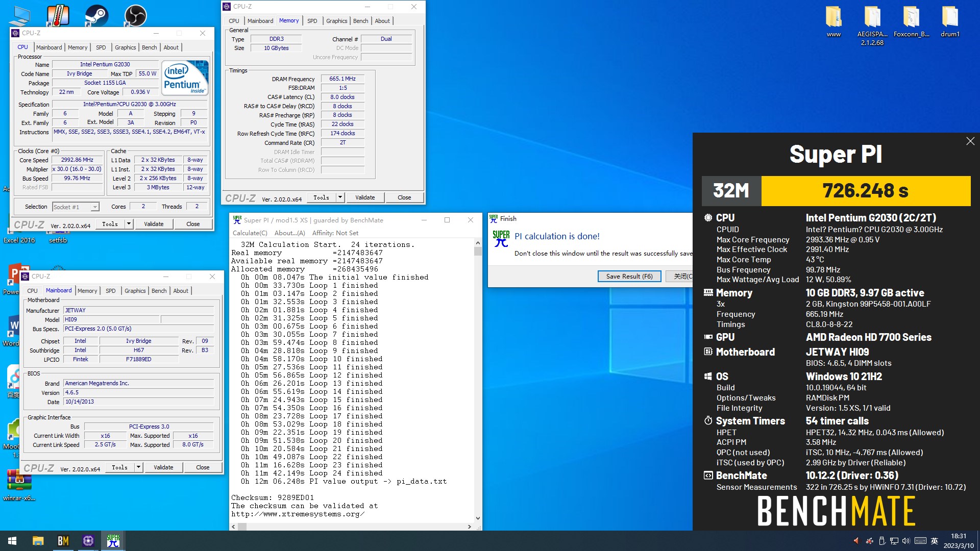The height and width of the screenshot is (551, 980).
Task: Select the CPU-Z taskbar icon
Action: point(88,541)
